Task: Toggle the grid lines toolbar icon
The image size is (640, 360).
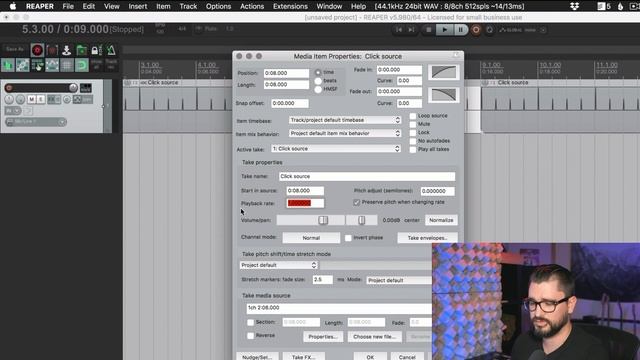Action: click(67, 65)
